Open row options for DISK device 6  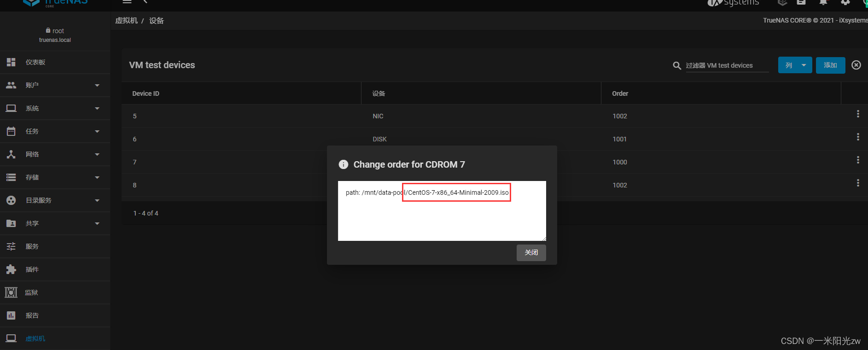[x=858, y=137]
